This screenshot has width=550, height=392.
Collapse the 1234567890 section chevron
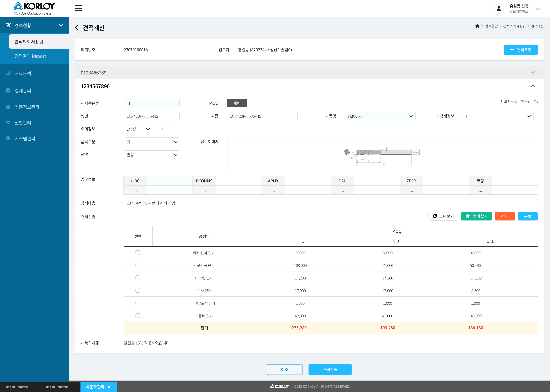click(x=533, y=86)
